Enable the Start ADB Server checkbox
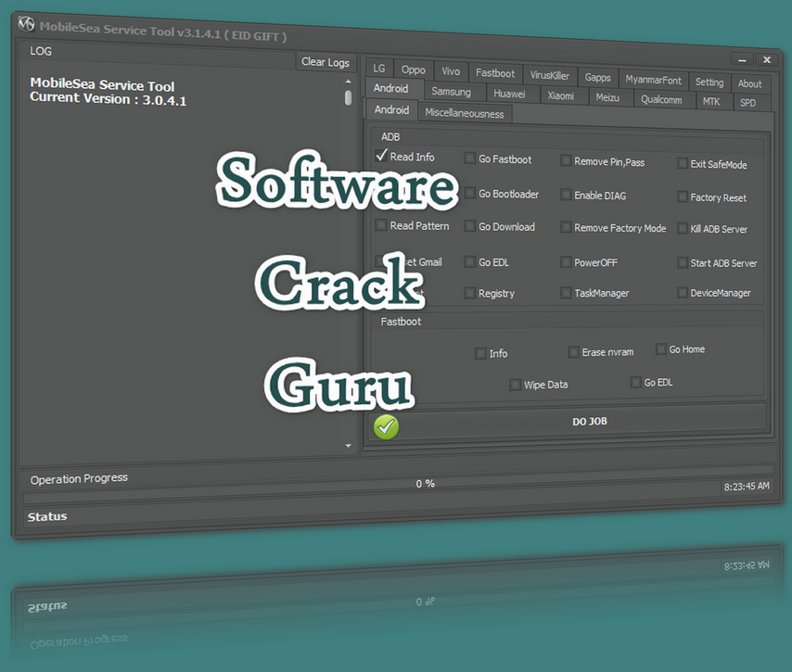The width and height of the screenshot is (792, 672). [x=683, y=262]
